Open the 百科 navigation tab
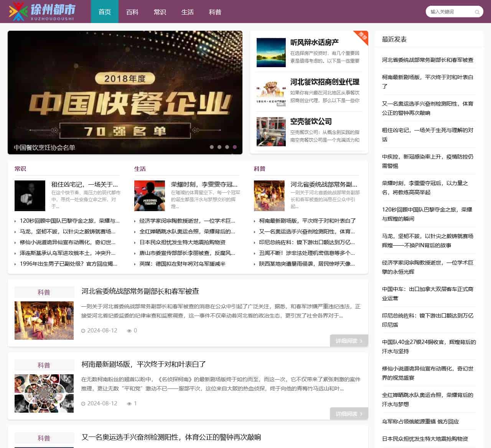Screen dimensions: 491x448 coord(132,12)
